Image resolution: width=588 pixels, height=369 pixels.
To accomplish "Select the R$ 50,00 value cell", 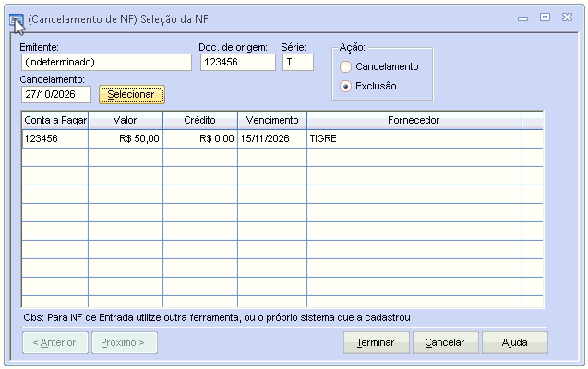I will pos(126,138).
